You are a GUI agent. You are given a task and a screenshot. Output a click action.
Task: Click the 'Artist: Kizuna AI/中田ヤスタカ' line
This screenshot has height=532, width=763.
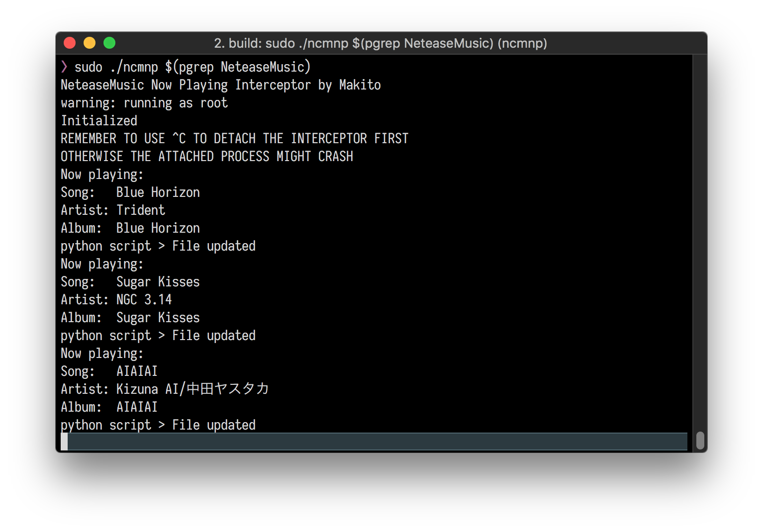coord(165,389)
